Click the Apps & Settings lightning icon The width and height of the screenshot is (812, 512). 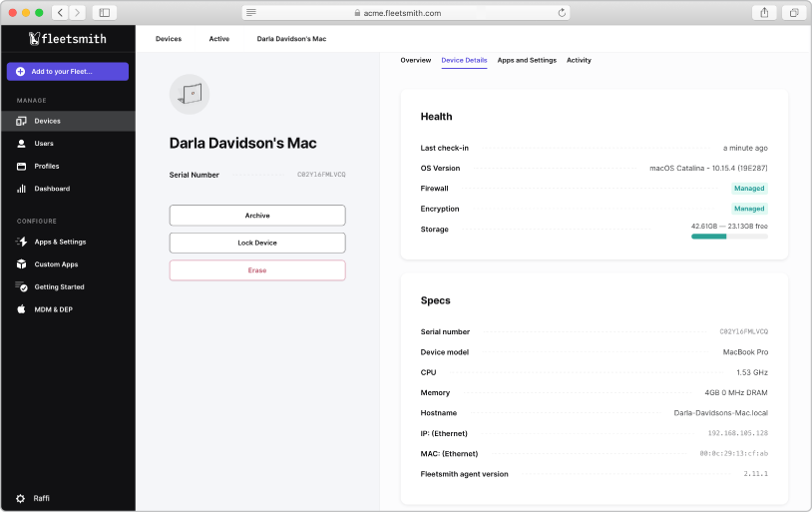coord(21,242)
